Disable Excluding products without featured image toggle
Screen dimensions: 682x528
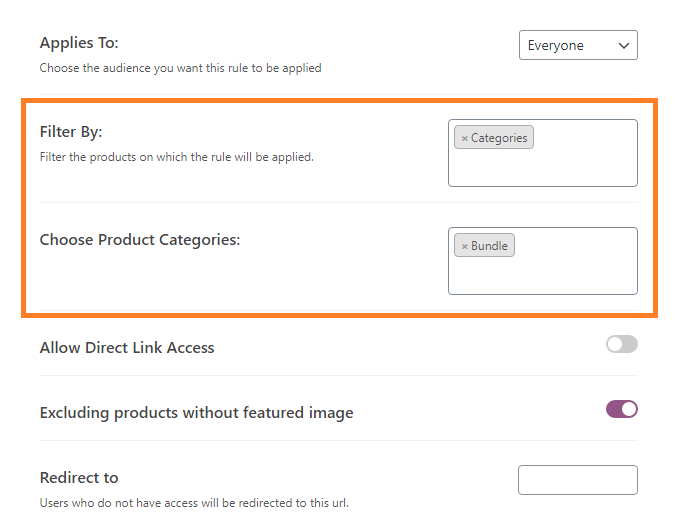tap(622, 409)
